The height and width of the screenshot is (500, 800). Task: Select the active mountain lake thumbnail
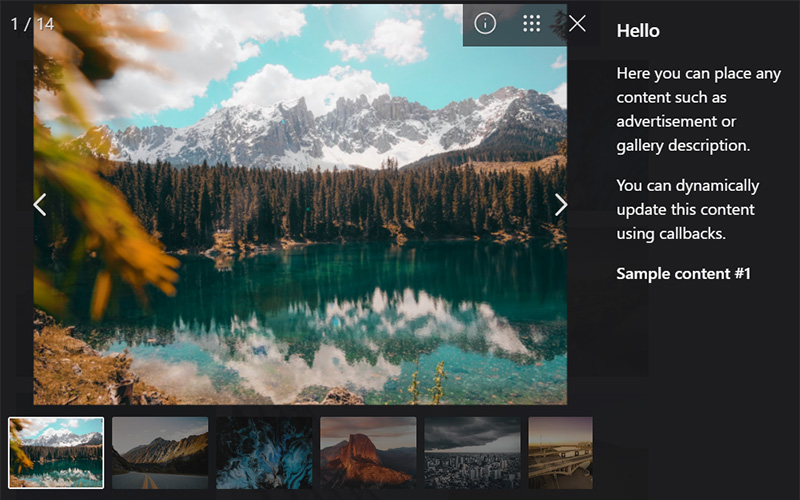click(x=56, y=452)
